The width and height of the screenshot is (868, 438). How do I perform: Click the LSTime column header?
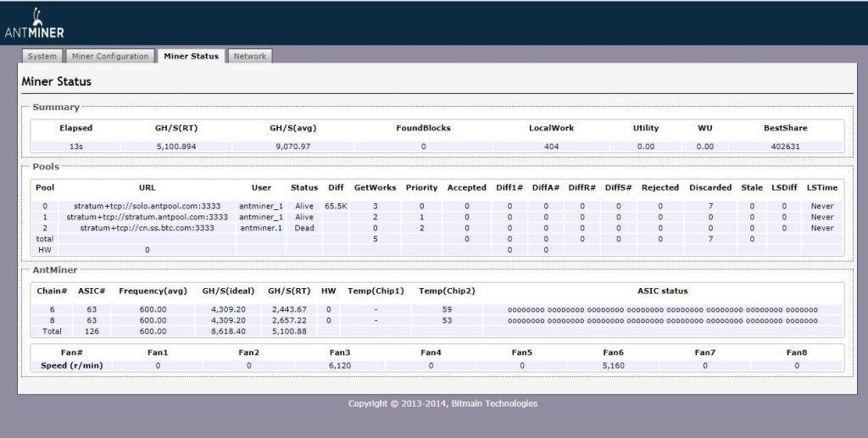822,187
